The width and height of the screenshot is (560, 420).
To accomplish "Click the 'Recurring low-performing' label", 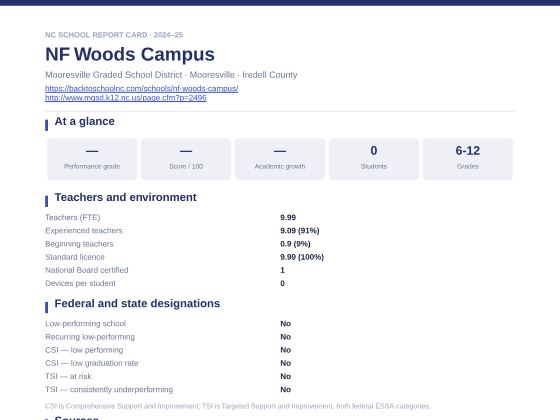I will click(x=90, y=337).
